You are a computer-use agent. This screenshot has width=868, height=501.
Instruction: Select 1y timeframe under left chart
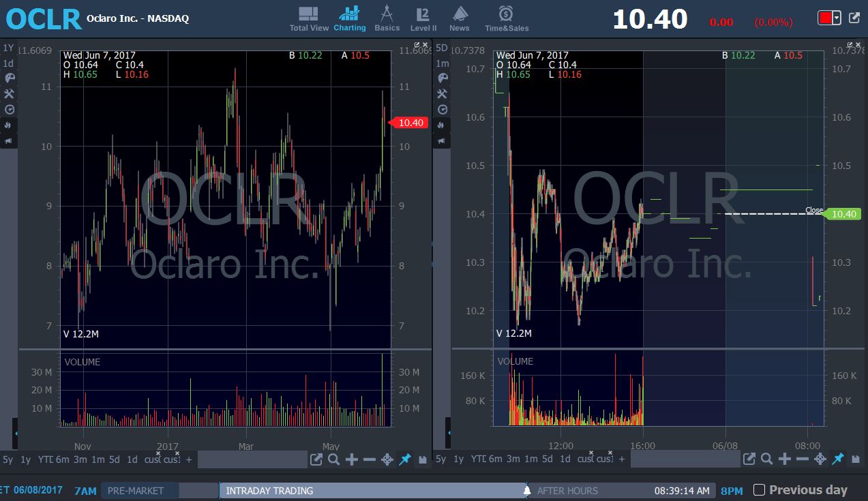[x=25, y=459]
